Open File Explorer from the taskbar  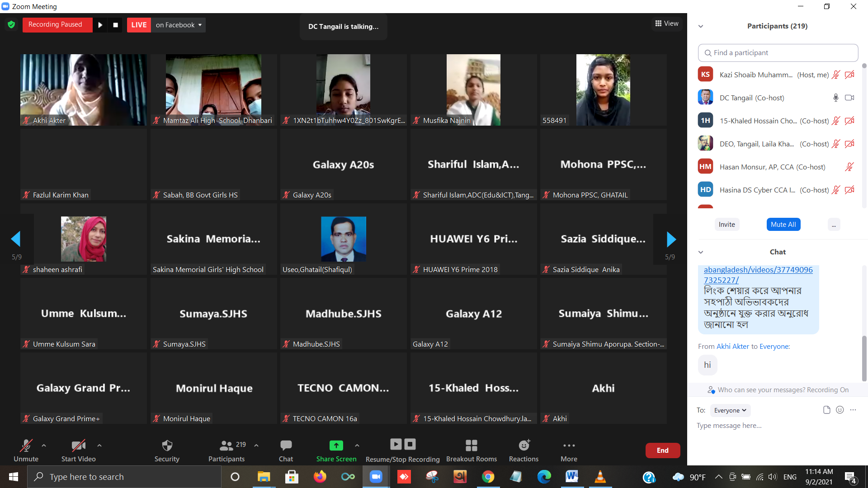pos(264,477)
